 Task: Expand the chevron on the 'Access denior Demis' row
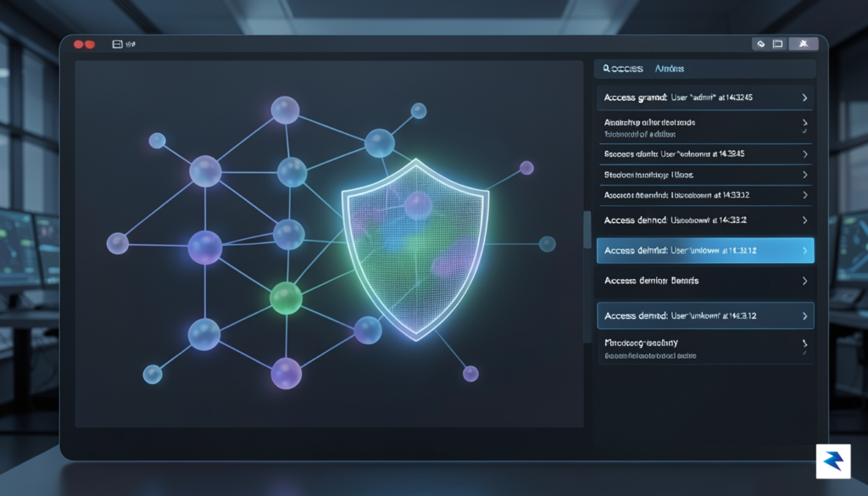point(805,281)
